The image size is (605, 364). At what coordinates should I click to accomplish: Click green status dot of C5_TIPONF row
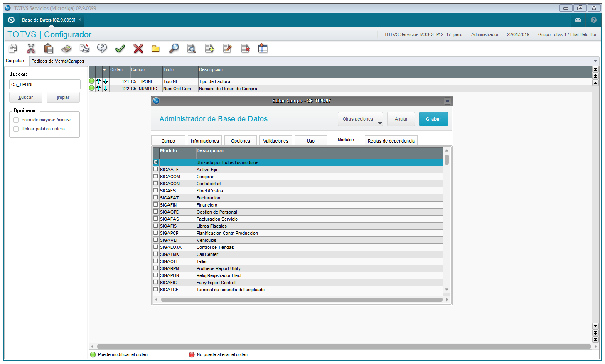click(92, 81)
